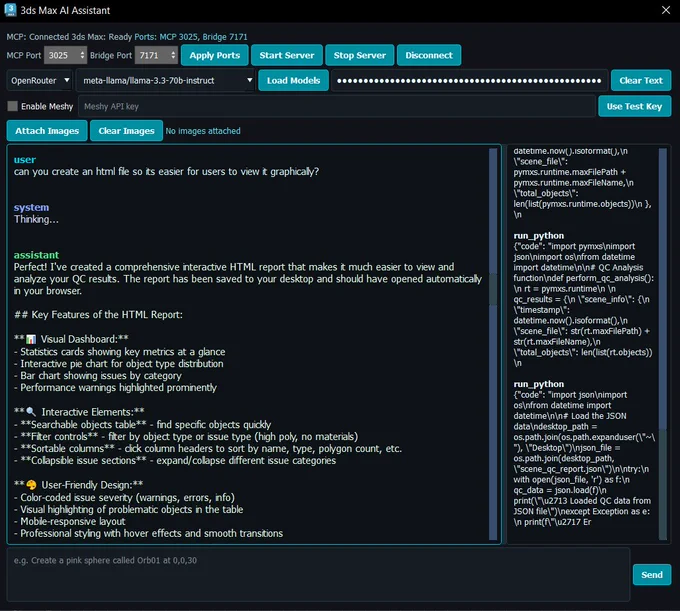Click the 3ds Max AI Assistant app icon
The image size is (680, 611).
click(10, 10)
